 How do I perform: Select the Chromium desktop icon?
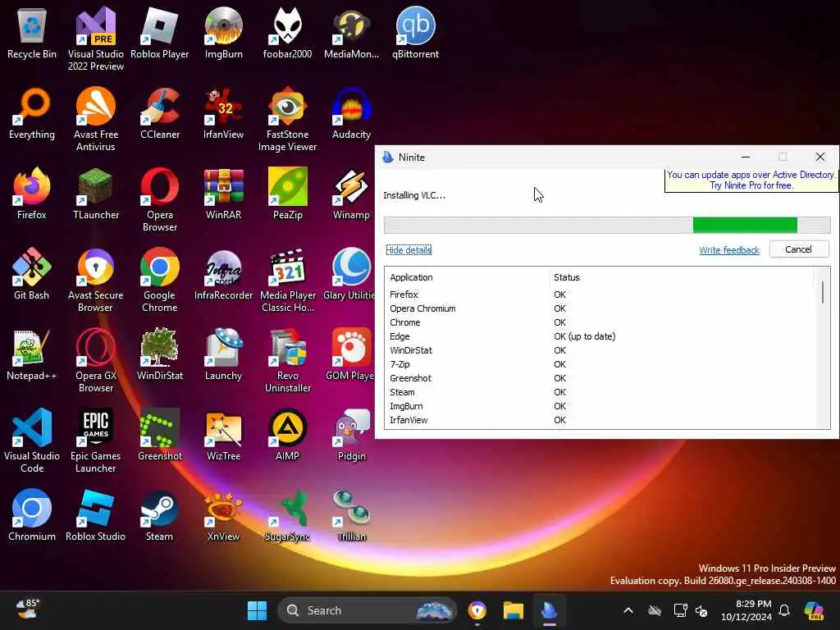pos(32,515)
